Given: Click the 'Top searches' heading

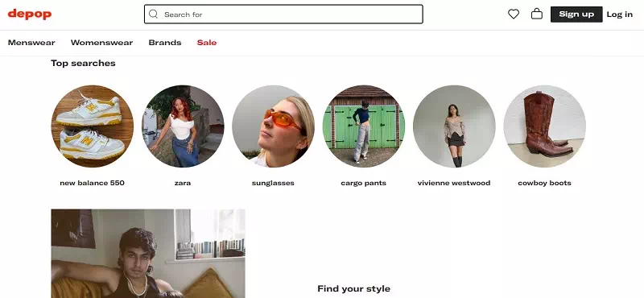Looking at the screenshot, I should (x=83, y=64).
